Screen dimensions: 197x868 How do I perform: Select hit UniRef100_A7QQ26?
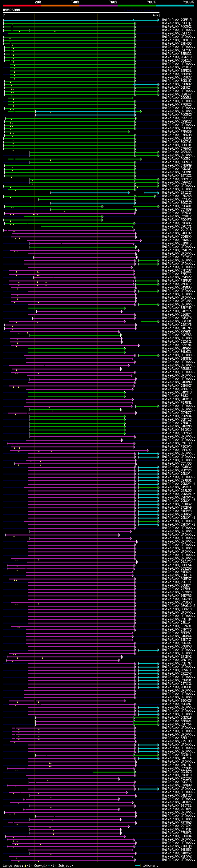177,105
